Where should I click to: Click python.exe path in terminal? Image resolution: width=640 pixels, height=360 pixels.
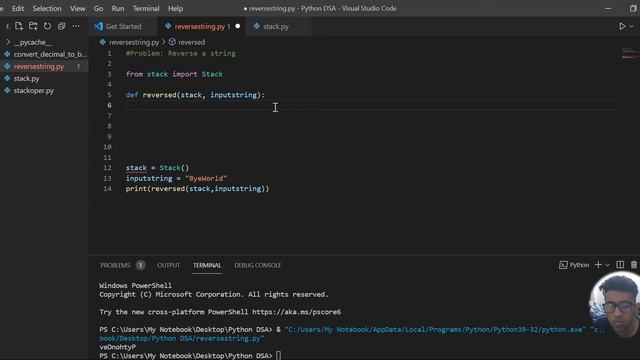[x=435, y=329]
